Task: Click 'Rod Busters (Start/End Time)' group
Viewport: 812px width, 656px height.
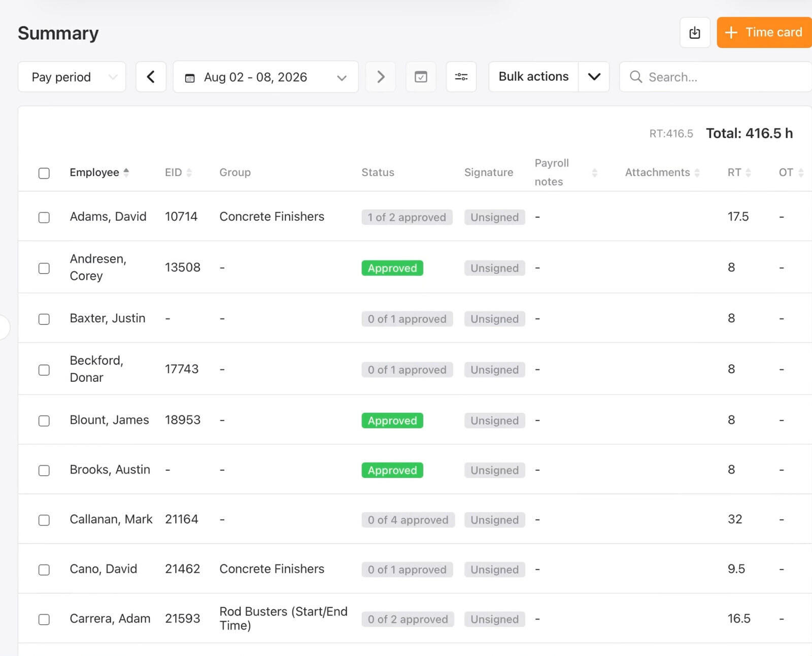Action: pyautogui.click(x=283, y=618)
